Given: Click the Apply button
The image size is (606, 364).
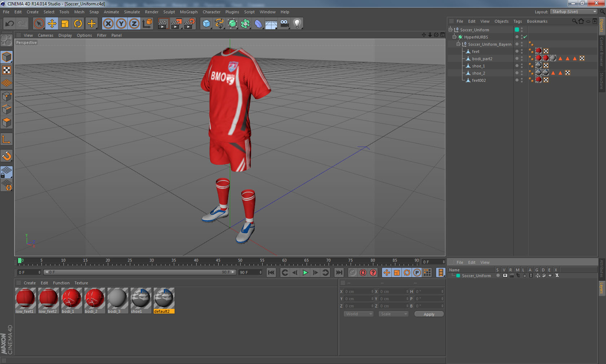Looking at the screenshot, I should 429,314.
